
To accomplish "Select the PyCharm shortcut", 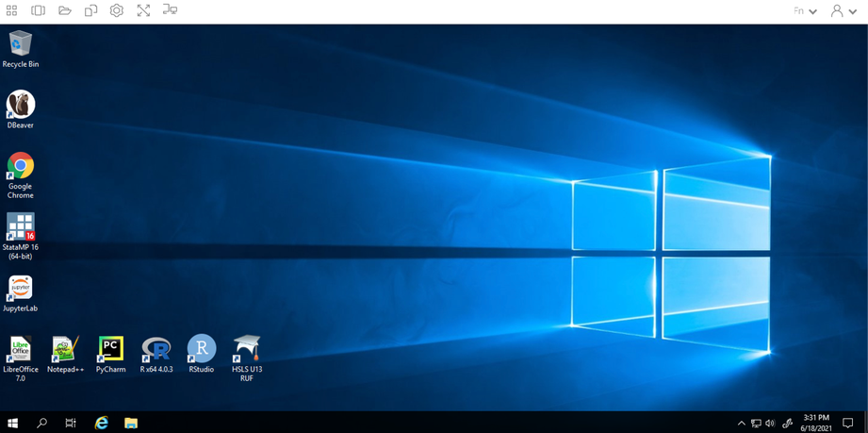I will coord(110,349).
